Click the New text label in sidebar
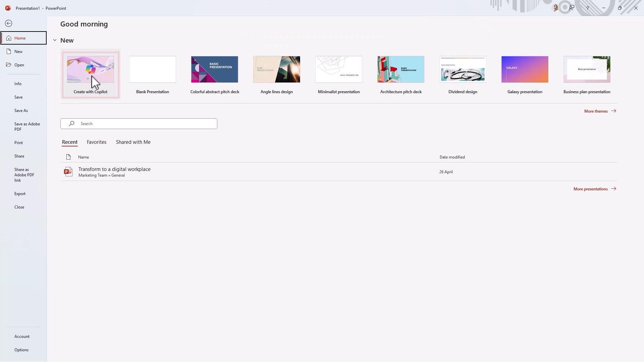The height and width of the screenshot is (362, 644). coord(18,52)
